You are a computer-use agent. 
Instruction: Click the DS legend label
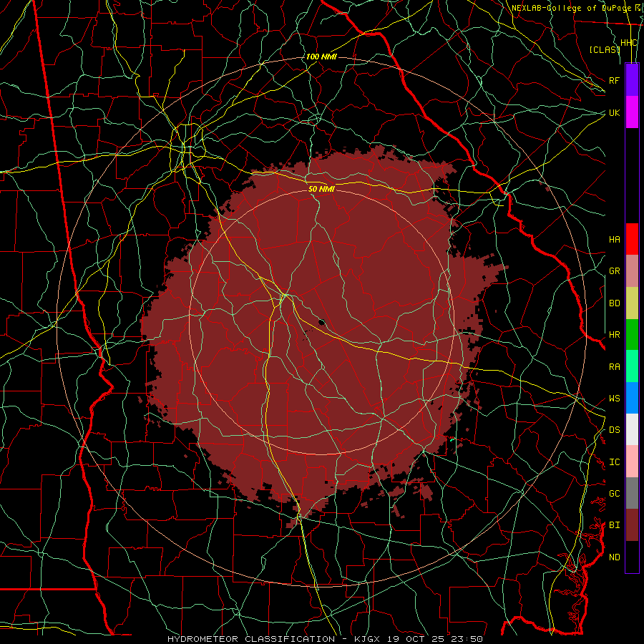[x=615, y=430]
